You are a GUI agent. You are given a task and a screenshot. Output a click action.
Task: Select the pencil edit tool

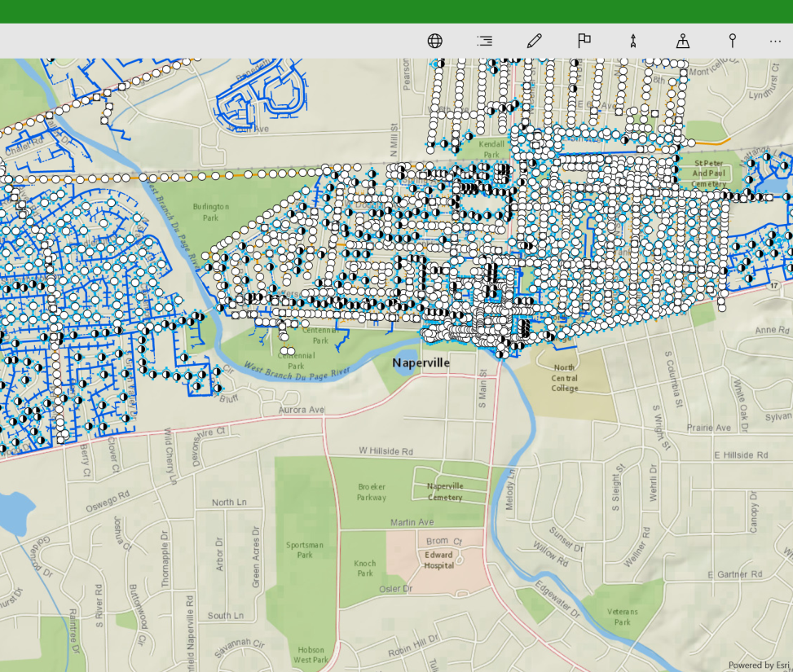click(x=534, y=41)
